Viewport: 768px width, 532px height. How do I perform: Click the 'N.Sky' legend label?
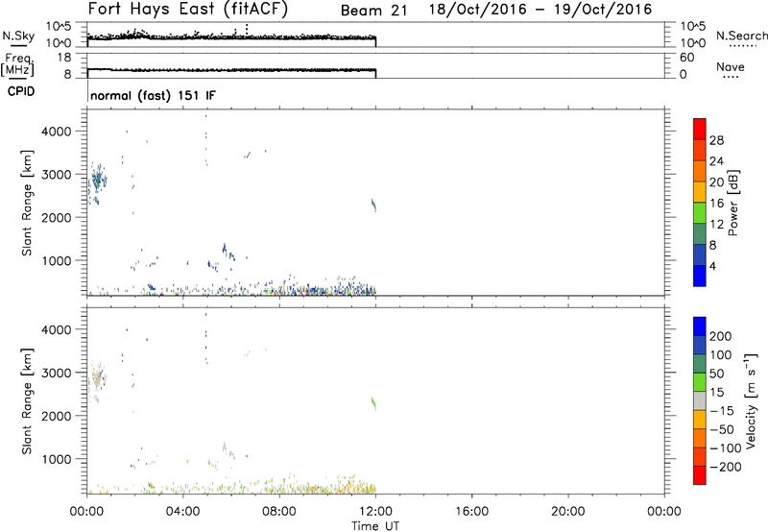click(18, 36)
